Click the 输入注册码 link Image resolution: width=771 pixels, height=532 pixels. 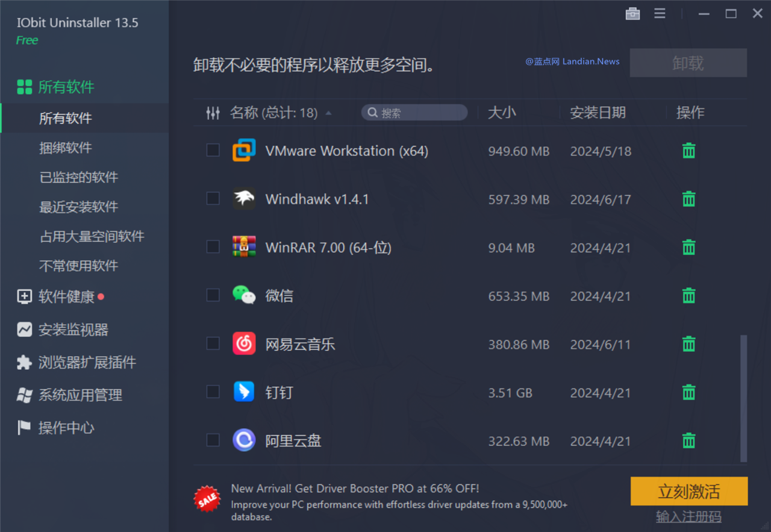click(x=688, y=517)
